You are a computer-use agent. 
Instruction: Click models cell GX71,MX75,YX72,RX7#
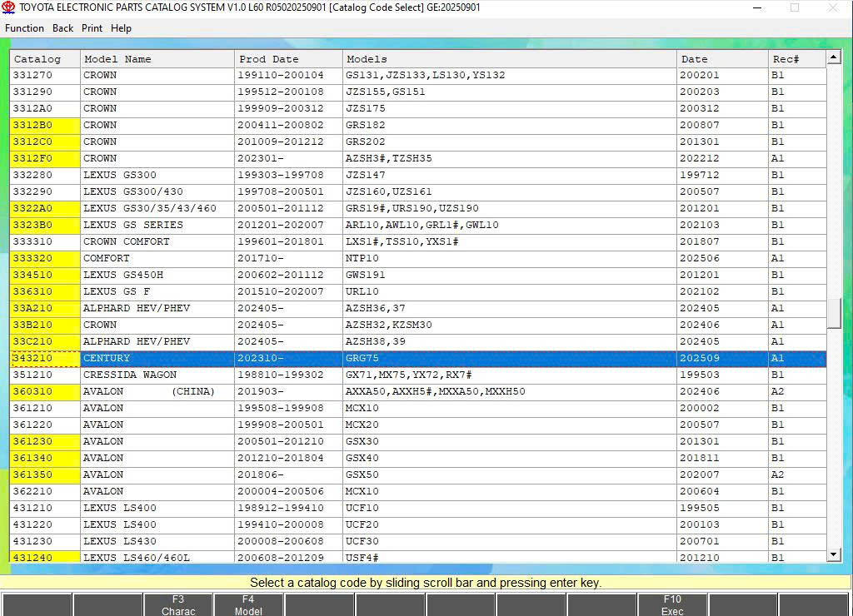pos(509,375)
